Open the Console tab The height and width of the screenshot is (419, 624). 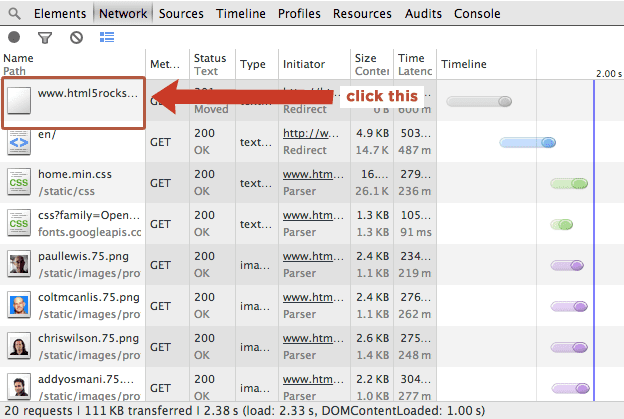[477, 14]
